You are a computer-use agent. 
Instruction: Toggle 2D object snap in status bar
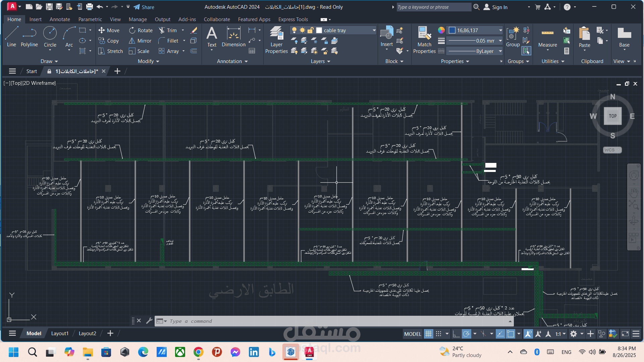(511, 334)
